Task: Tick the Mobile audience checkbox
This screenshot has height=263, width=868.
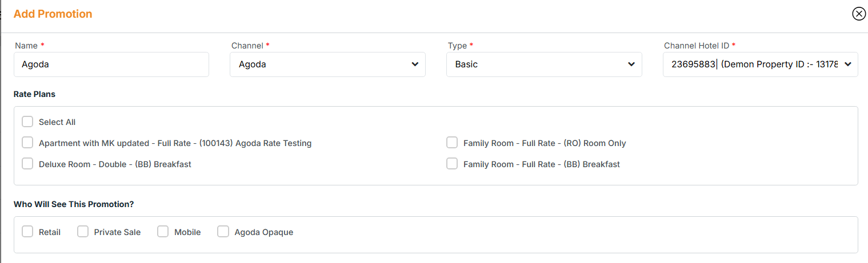Action: coord(163,232)
